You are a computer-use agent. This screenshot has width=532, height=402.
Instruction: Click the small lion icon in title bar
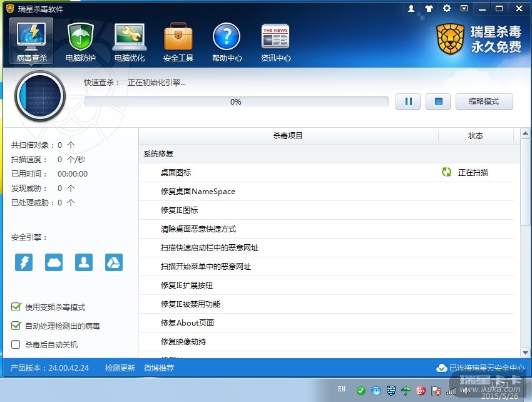[10, 9]
